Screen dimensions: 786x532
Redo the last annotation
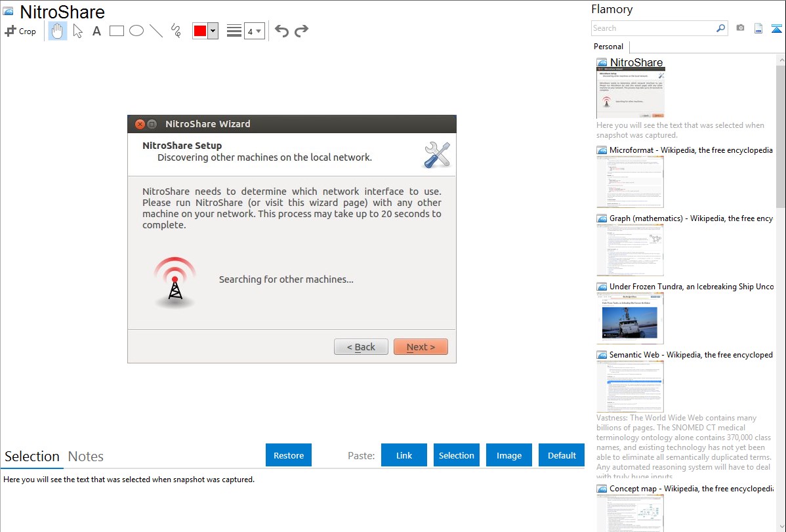(x=301, y=31)
